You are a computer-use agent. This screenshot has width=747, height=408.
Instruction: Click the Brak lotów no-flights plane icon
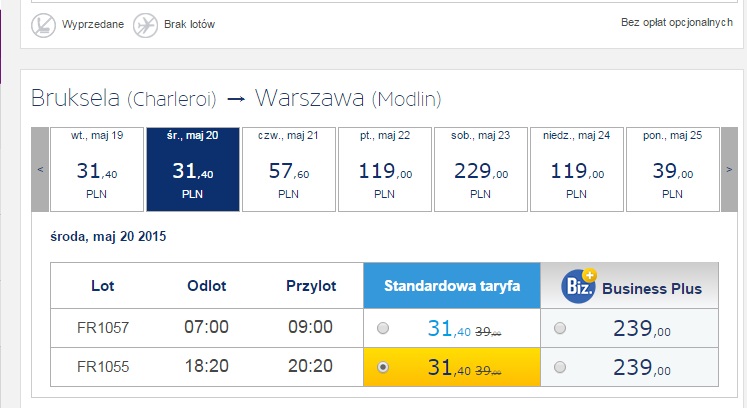145,25
